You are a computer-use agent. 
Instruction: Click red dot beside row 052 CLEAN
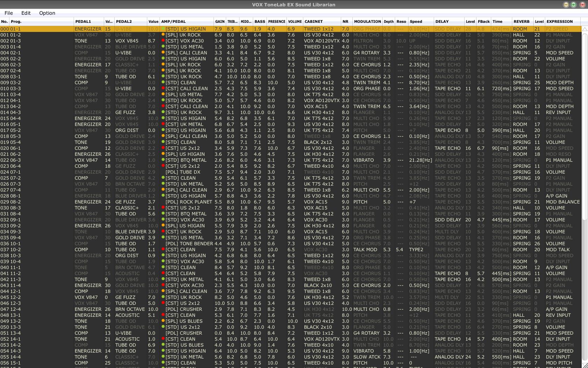pos(163,339)
